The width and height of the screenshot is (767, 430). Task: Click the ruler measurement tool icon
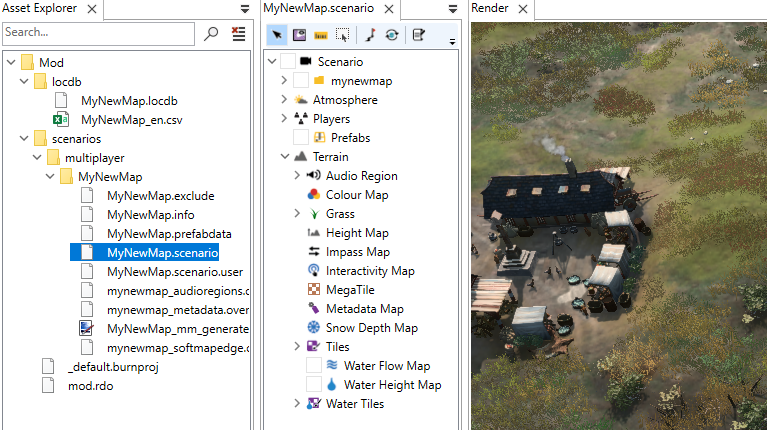(321, 35)
